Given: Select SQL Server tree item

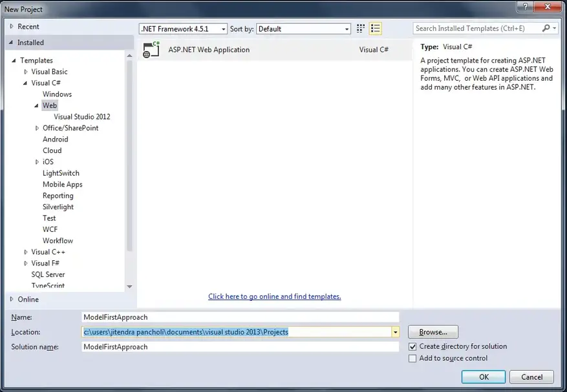Looking at the screenshot, I should point(48,274).
